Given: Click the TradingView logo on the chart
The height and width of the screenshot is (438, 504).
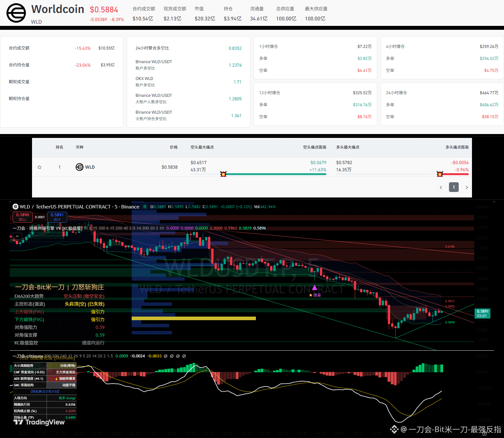Looking at the screenshot, I should 39,422.
